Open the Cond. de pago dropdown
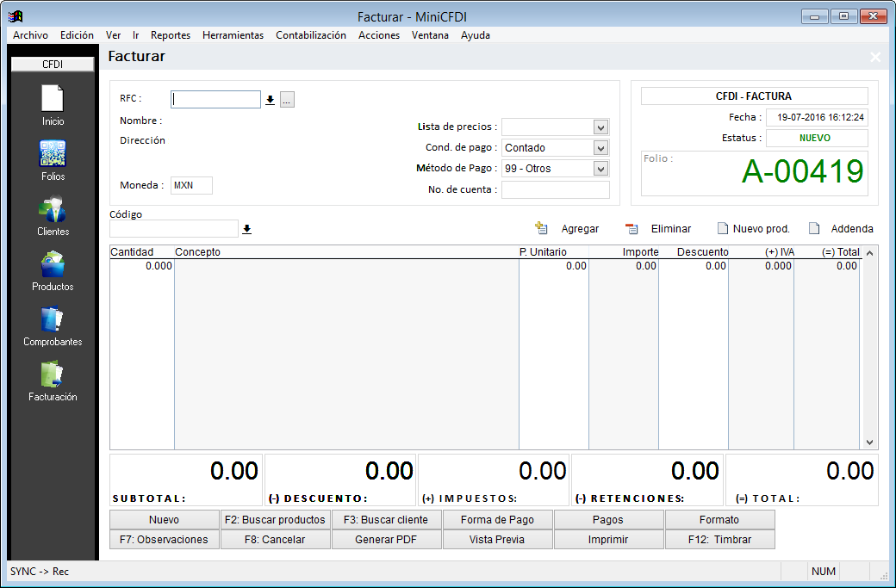Screen dimensions: 896x588 coord(600,148)
